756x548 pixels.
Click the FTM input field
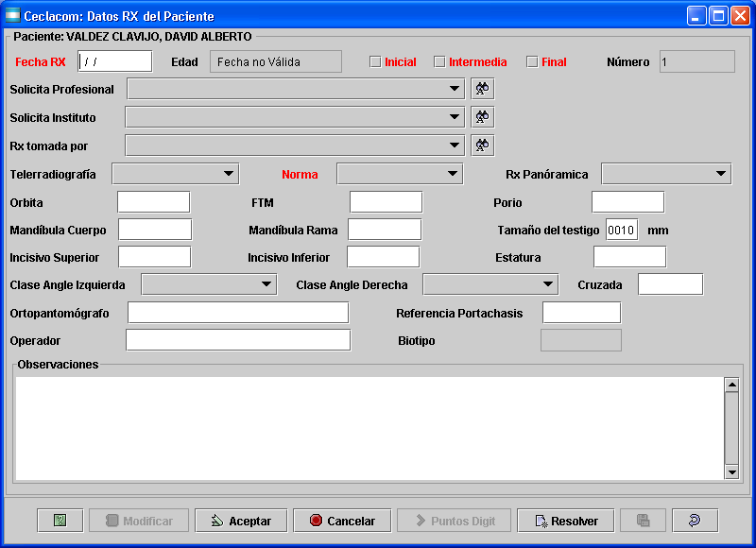[x=387, y=202]
